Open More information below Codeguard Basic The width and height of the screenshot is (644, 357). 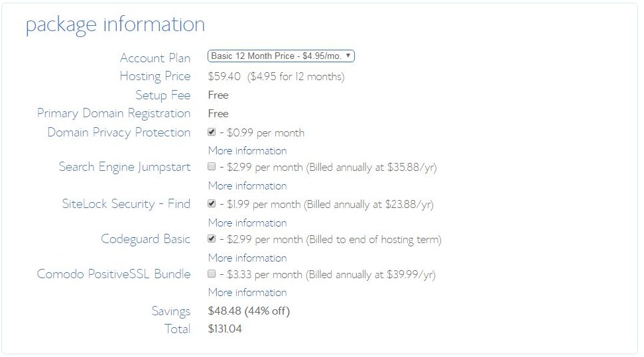[247, 258]
